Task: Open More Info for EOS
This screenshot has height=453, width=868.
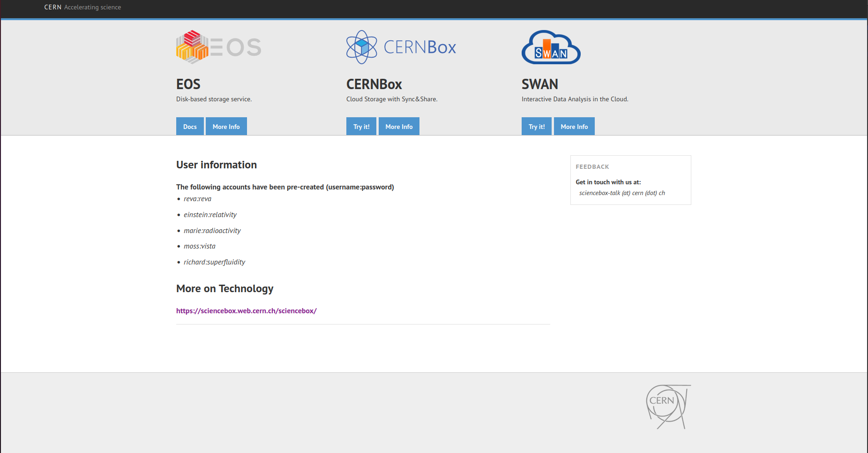Action: coord(226,127)
